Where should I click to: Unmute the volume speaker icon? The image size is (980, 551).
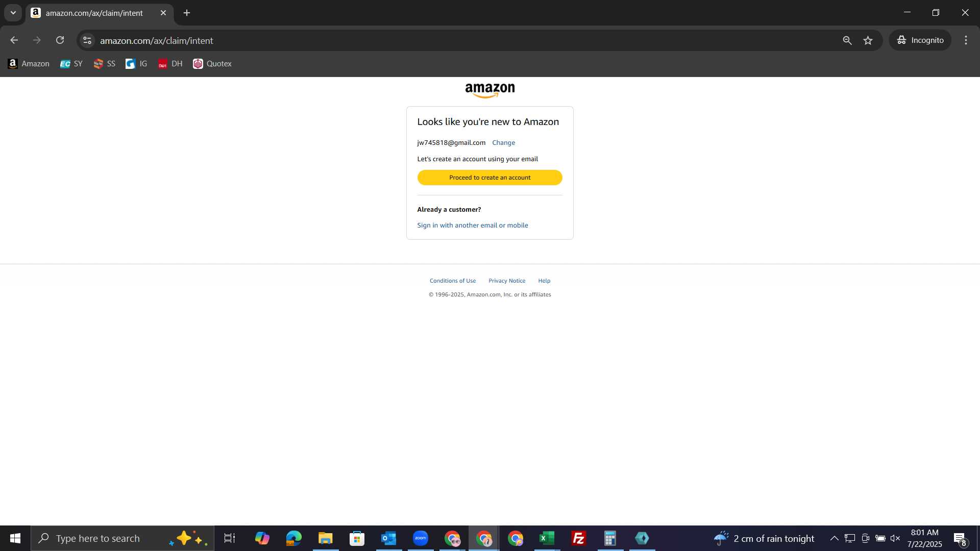coord(895,538)
